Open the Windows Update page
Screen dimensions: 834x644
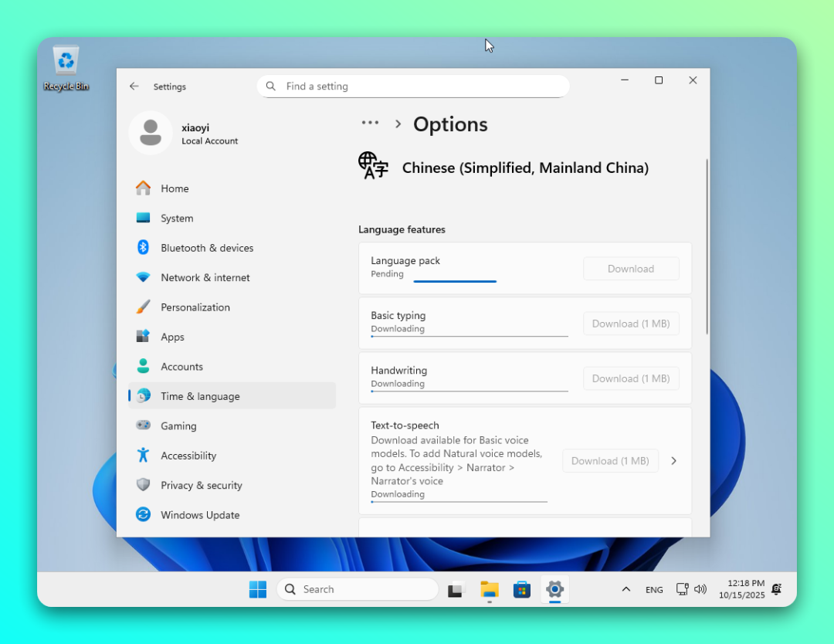[x=199, y=515]
